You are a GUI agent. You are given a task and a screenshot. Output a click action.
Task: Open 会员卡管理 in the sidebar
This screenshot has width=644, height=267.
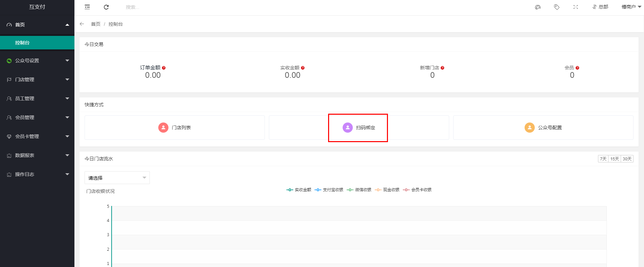(37, 136)
